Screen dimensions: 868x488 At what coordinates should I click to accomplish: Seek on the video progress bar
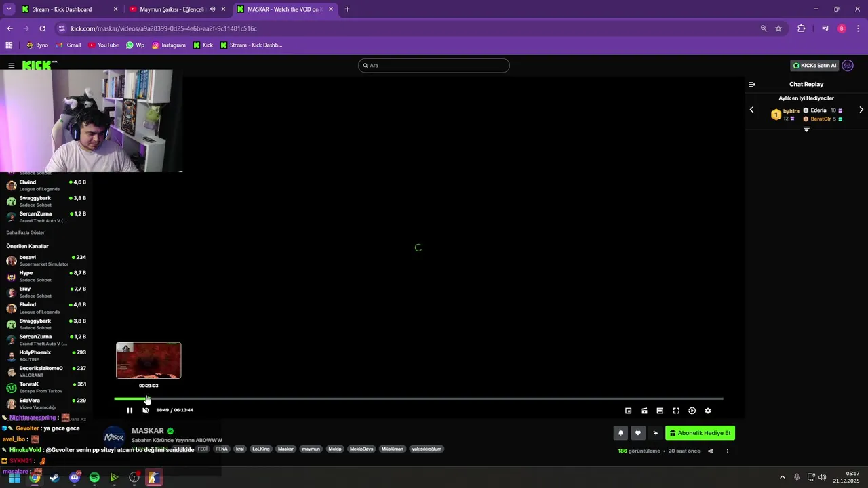(418, 399)
